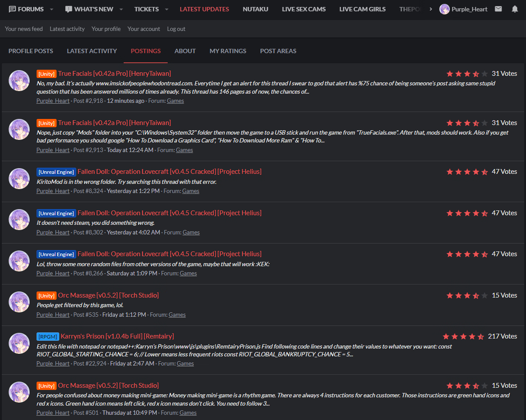Viewport: 526px width, 420px height.
Task: Expand the What's New dropdown arrow
Action: coord(121,9)
